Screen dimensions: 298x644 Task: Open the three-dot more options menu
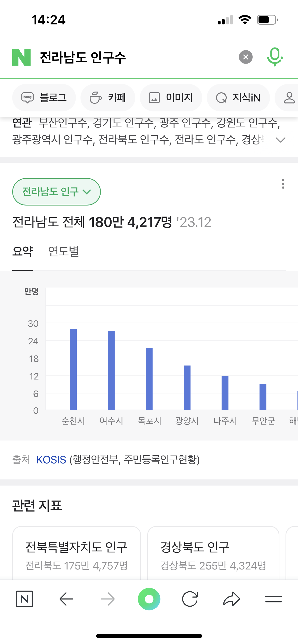pos(283,184)
